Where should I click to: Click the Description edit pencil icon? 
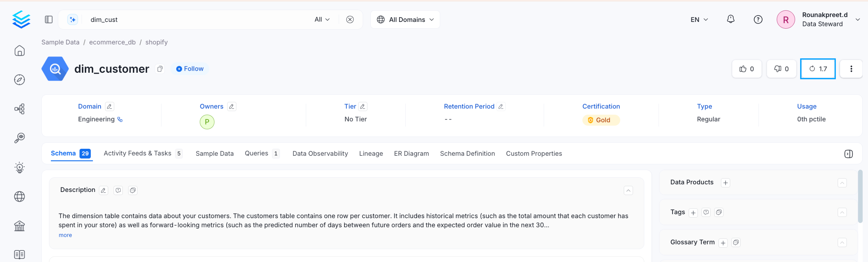pos(104,190)
